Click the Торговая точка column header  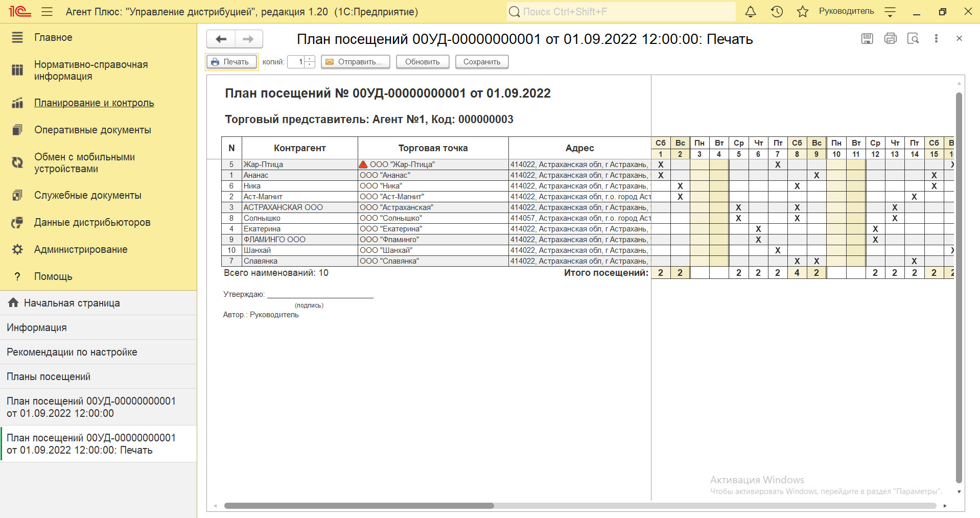pos(433,148)
